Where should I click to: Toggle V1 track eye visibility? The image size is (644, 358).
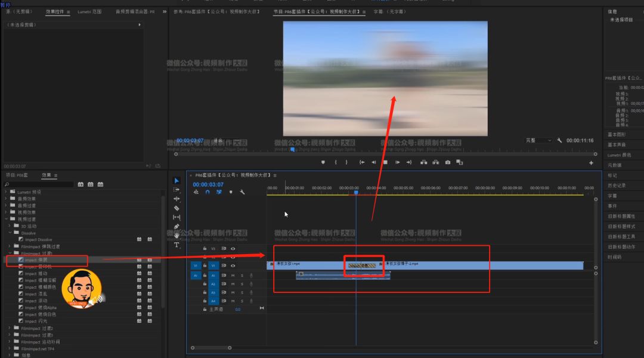233,266
